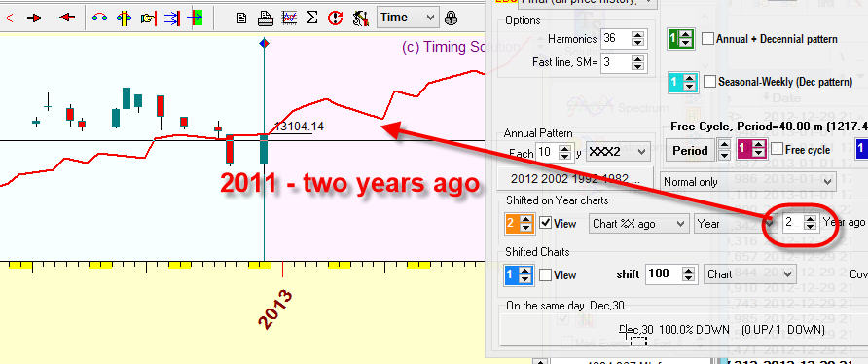Click the red right-arrow toolbar icon

pos(35,18)
